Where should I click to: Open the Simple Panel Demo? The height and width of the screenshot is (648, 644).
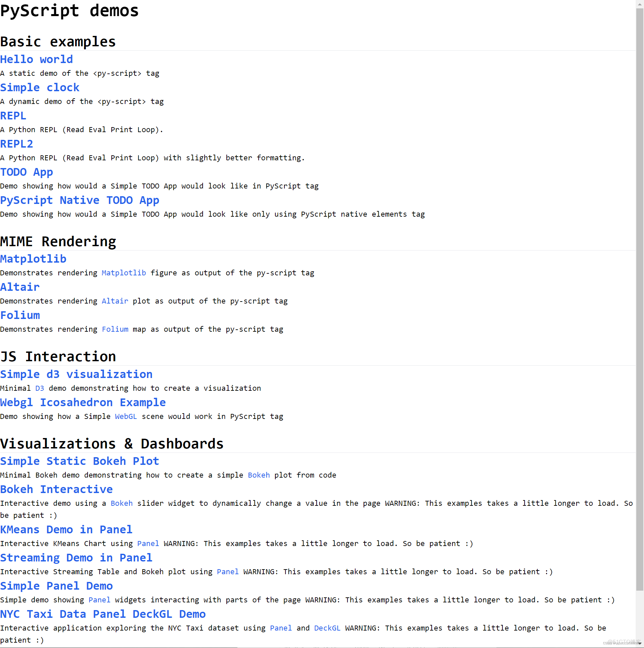(x=56, y=586)
